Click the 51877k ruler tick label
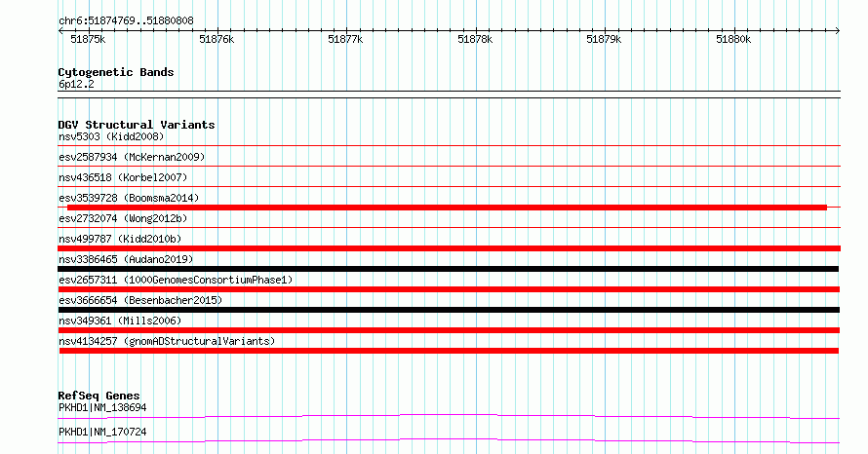Viewport: 868px width, 454px height. (345, 39)
